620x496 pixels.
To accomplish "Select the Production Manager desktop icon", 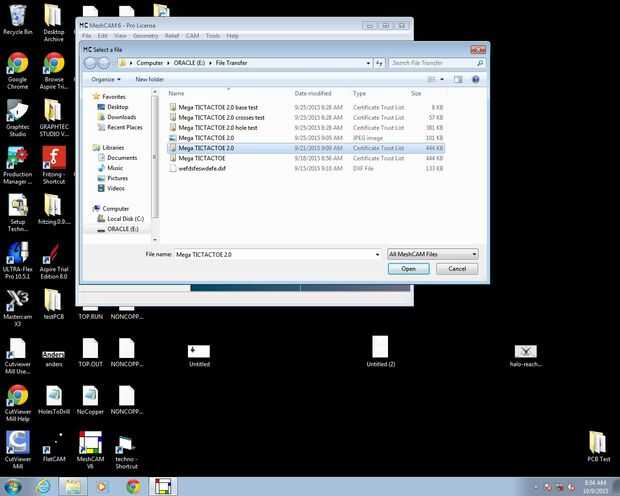I will [x=17, y=165].
